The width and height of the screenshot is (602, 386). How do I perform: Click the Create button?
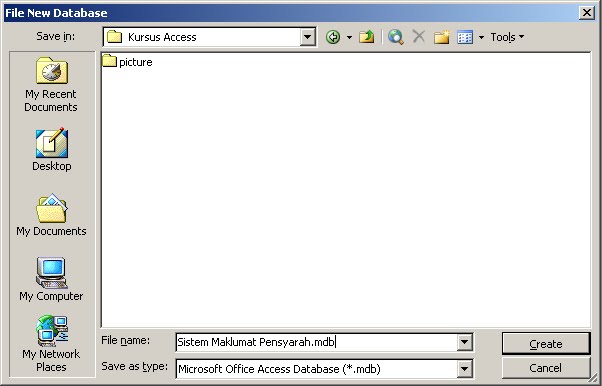(x=546, y=344)
